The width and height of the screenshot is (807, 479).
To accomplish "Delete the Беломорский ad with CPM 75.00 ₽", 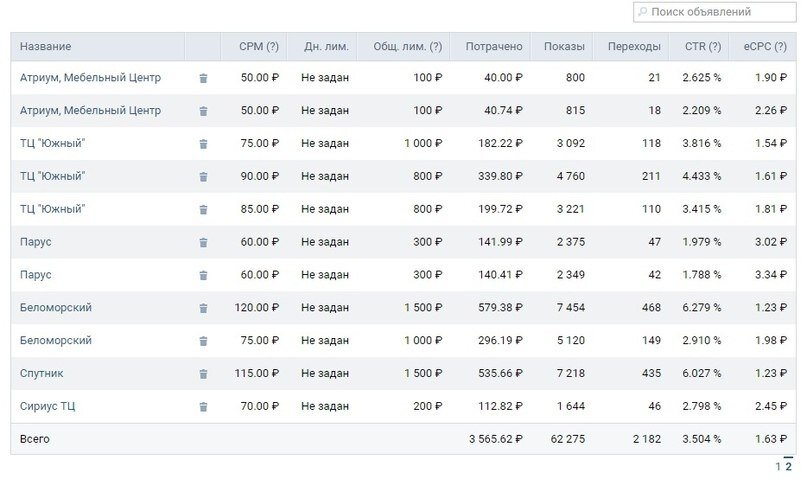I will pyautogui.click(x=203, y=341).
